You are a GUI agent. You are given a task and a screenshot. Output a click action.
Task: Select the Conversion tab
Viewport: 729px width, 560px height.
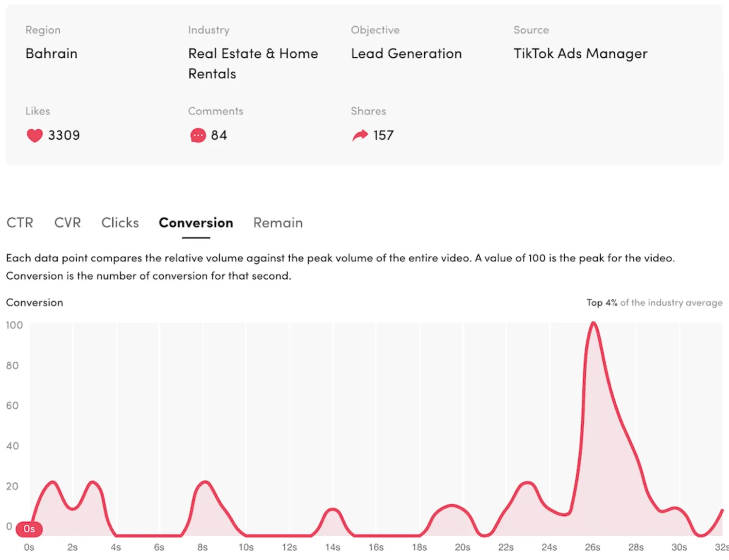(x=196, y=222)
